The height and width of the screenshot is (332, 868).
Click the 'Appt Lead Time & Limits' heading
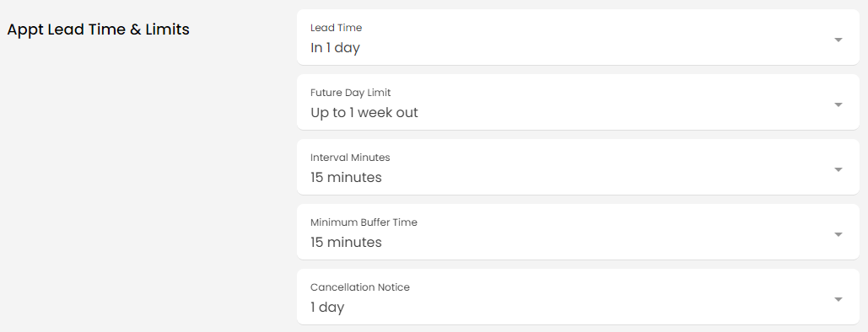coord(98,29)
